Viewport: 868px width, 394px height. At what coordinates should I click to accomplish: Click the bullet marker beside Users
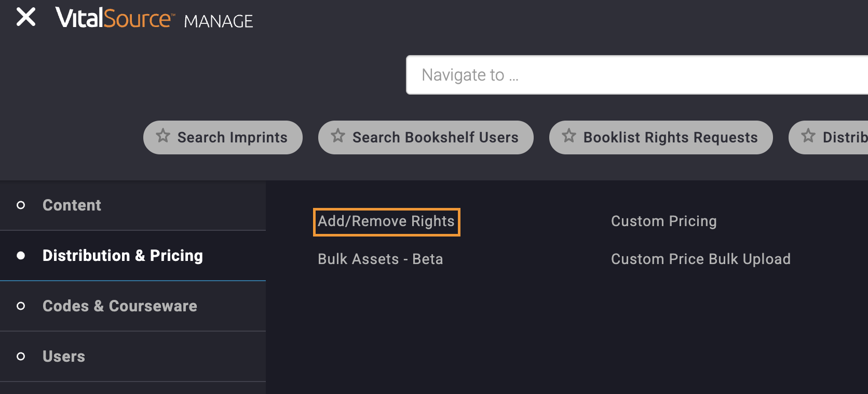pyautogui.click(x=21, y=357)
